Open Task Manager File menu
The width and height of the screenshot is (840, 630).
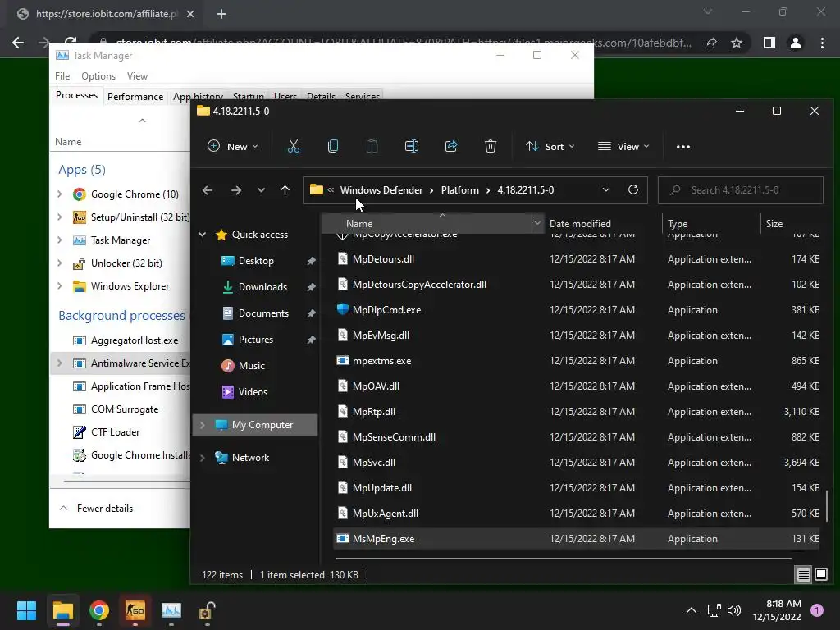pyautogui.click(x=62, y=76)
